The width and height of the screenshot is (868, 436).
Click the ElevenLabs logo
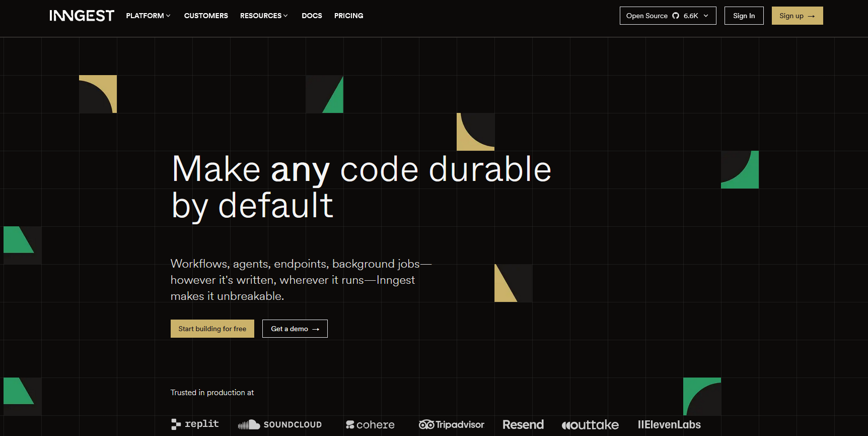pos(669,424)
